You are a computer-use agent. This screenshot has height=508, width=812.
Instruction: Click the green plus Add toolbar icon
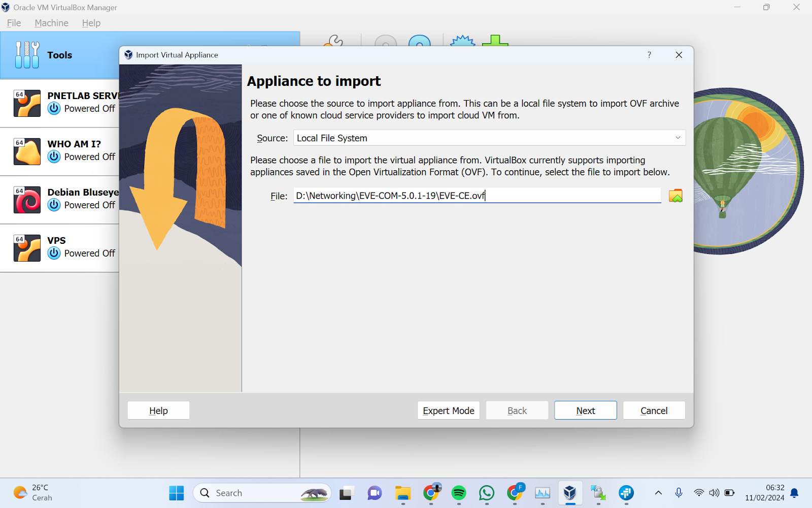pos(495,41)
